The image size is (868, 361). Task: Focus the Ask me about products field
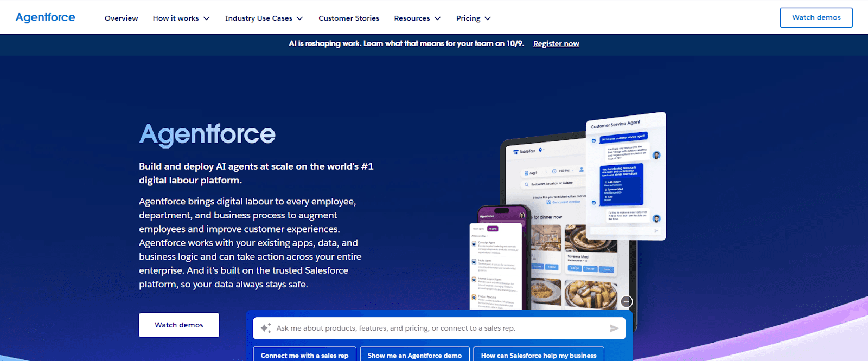pos(439,328)
